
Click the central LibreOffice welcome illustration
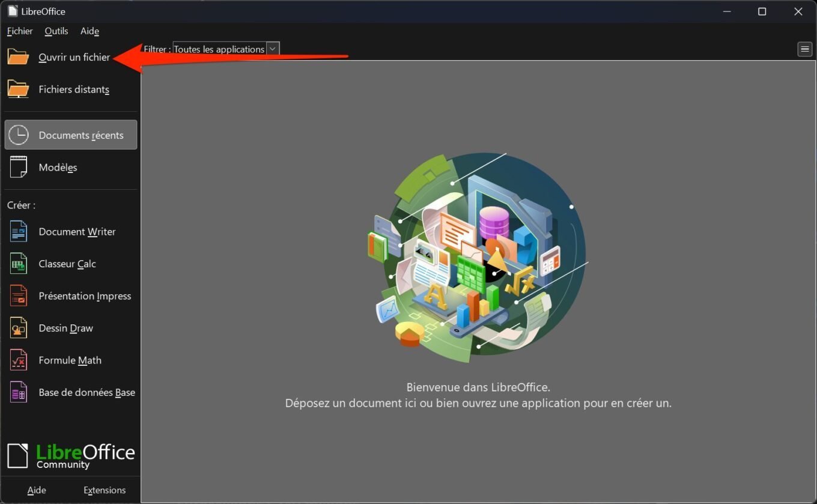click(478, 258)
